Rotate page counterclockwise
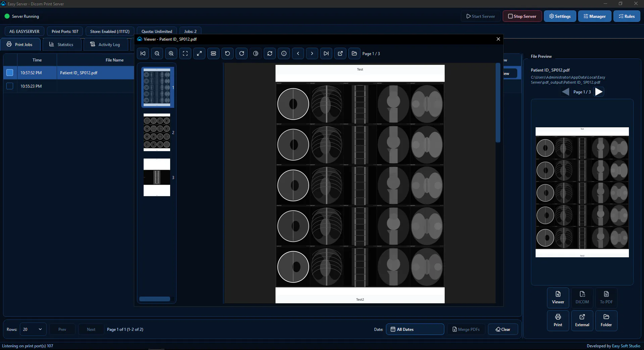Viewport: 644px width, 350px height. tap(228, 53)
